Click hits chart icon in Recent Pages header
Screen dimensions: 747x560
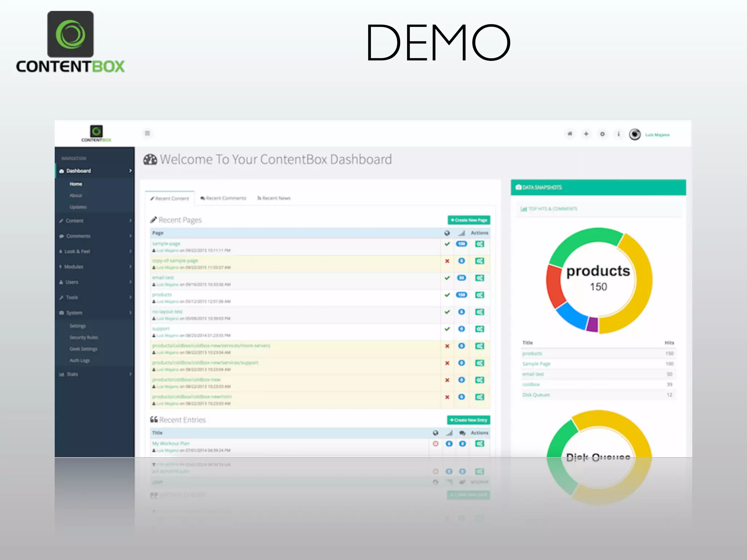461,233
